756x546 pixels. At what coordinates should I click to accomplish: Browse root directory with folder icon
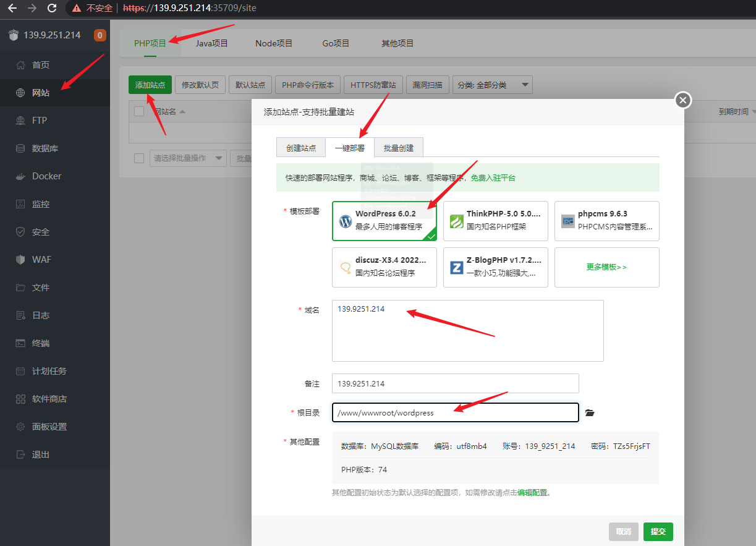[x=590, y=412]
